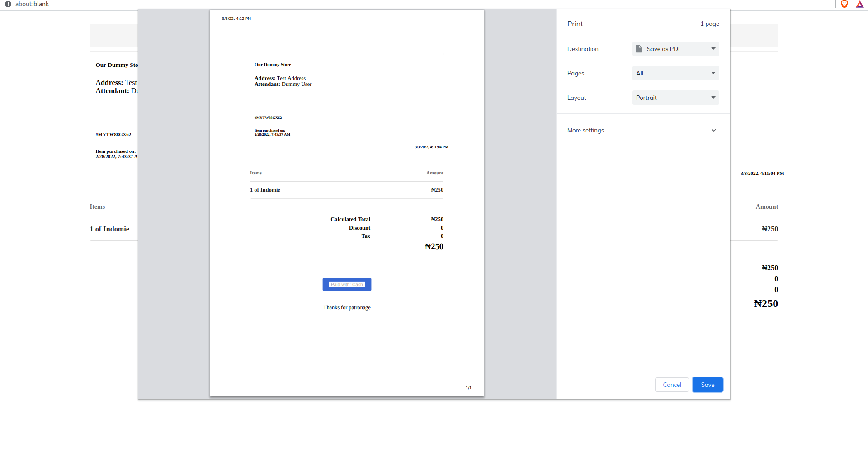
Task: Click 'Thanks for patronage' text in preview
Action: click(x=347, y=307)
